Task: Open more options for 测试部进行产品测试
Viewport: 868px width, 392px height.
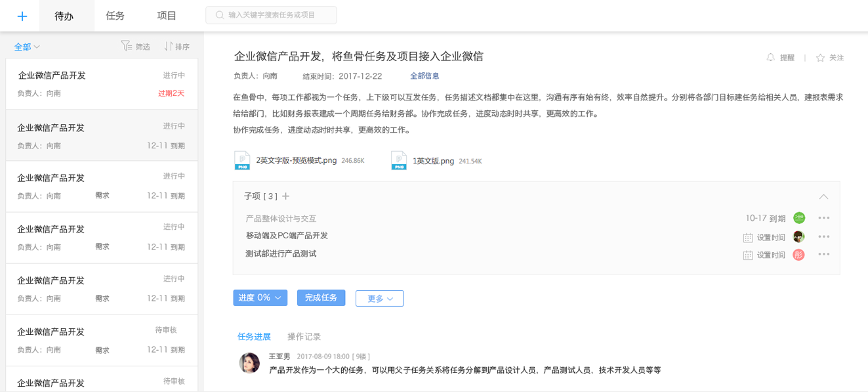Action: tap(824, 255)
